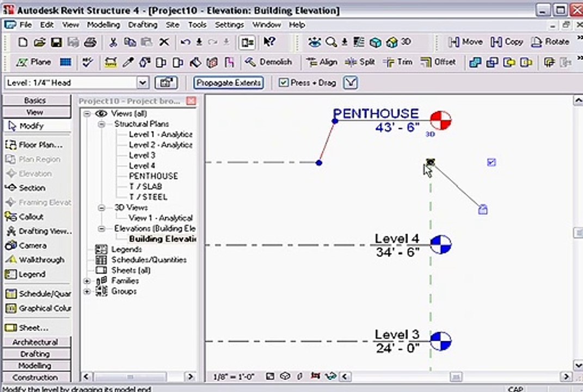Switch to the Basics design bar tab
The width and height of the screenshot is (583, 392).
click(x=36, y=100)
